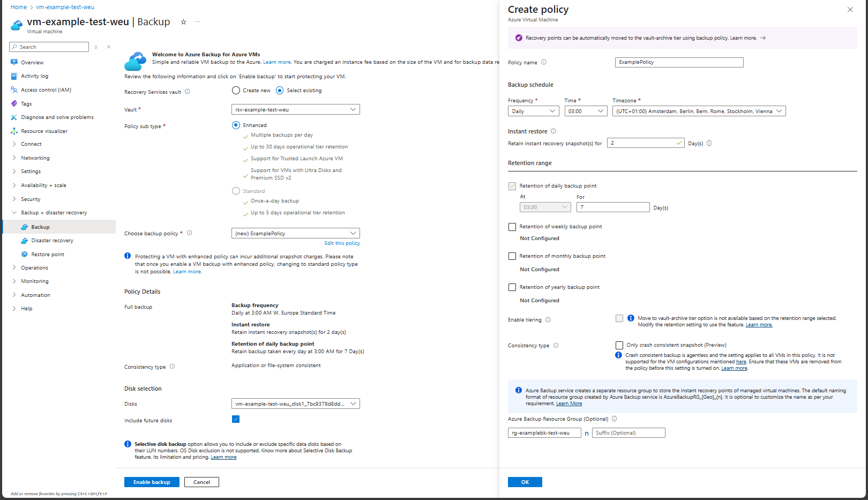The width and height of the screenshot is (868, 500).
Task: Check Only crash consistent snapshot
Action: pyautogui.click(x=619, y=345)
